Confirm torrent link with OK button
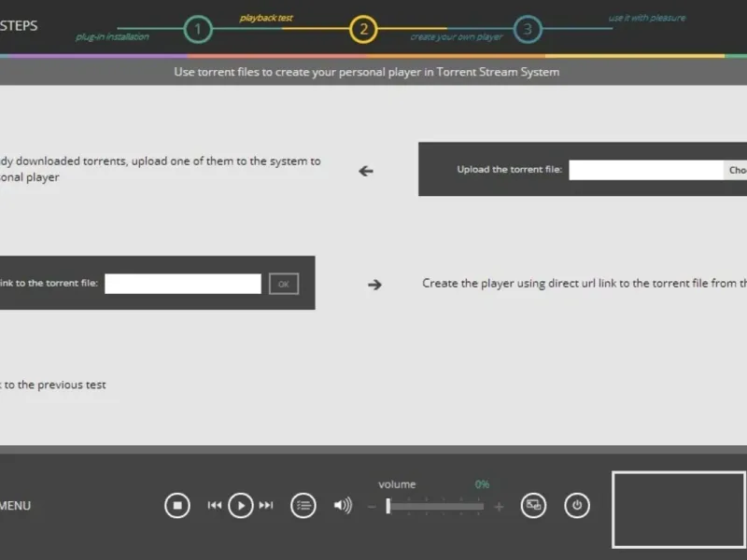 284,284
